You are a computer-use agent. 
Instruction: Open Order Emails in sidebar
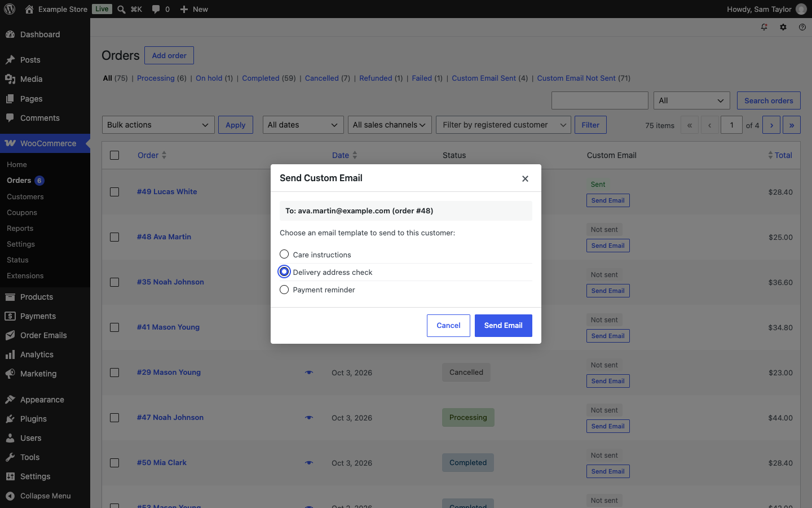point(45,335)
